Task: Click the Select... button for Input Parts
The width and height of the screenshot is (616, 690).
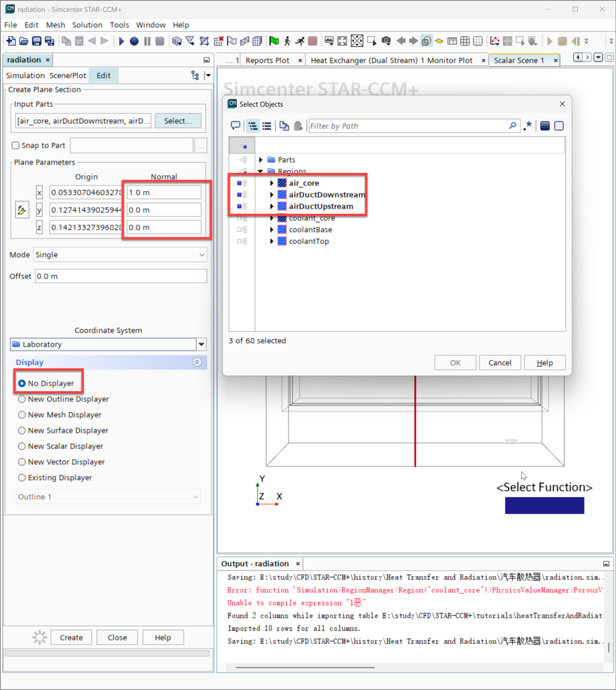Action: tap(178, 121)
